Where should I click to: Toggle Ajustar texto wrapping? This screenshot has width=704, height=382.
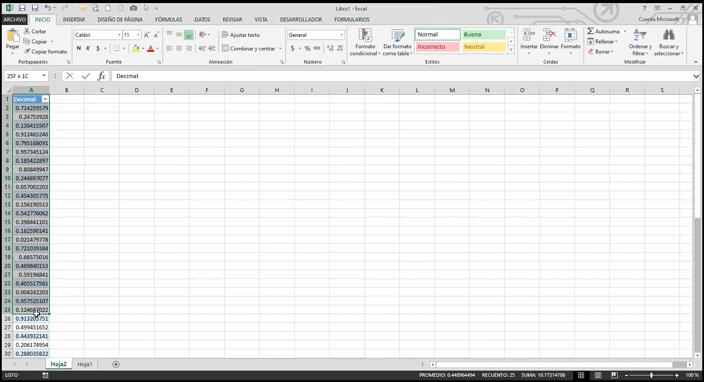[241, 35]
